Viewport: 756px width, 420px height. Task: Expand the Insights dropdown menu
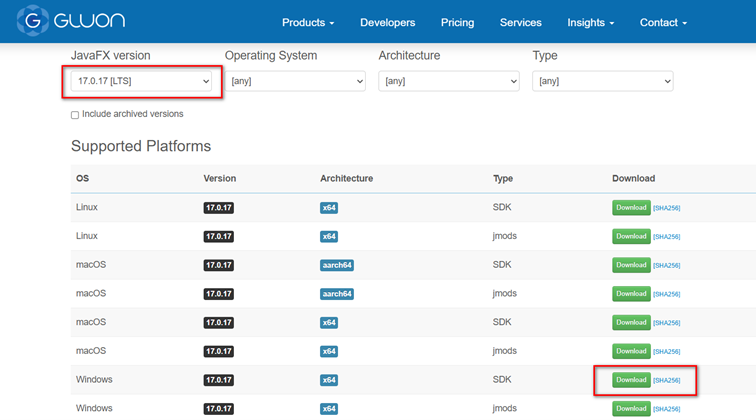(x=590, y=22)
